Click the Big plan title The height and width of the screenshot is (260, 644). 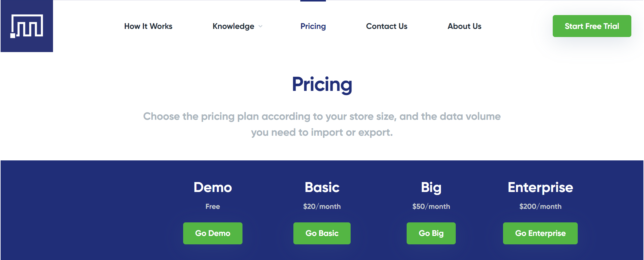431,187
